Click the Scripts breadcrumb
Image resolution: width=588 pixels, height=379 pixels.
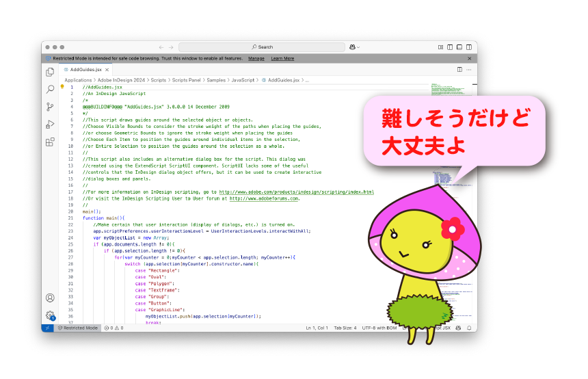click(x=158, y=80)
